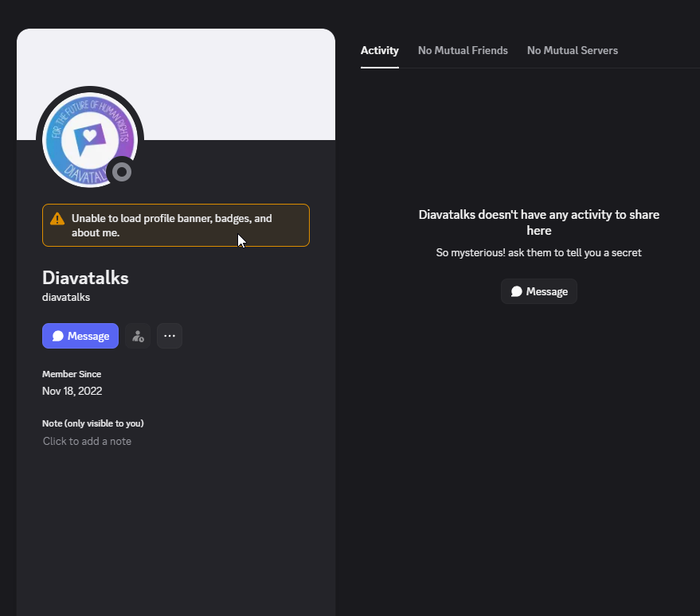This screenshot has height=616, width=700.
Task: Click the 'Member Since' label
Action: 72,374
